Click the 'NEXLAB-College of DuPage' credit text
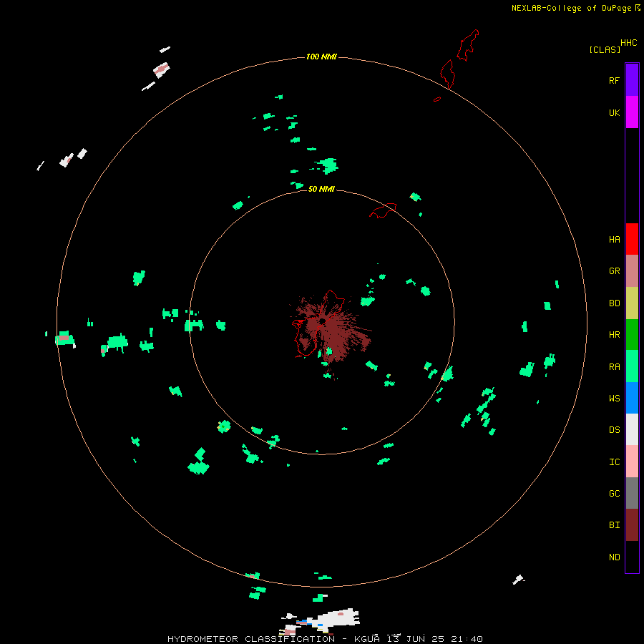This screenshot has width=644, height=644. [571, 8]
